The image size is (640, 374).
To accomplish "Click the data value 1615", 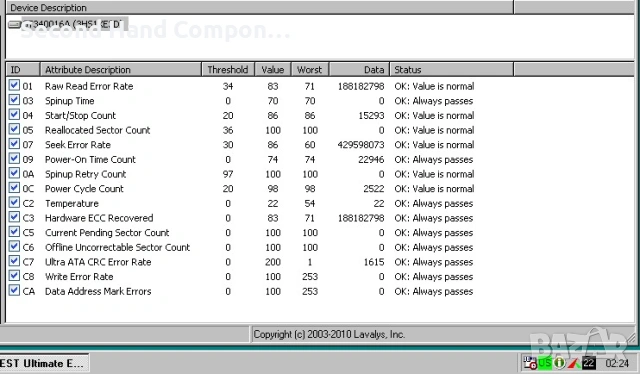I will coord(374,263).
